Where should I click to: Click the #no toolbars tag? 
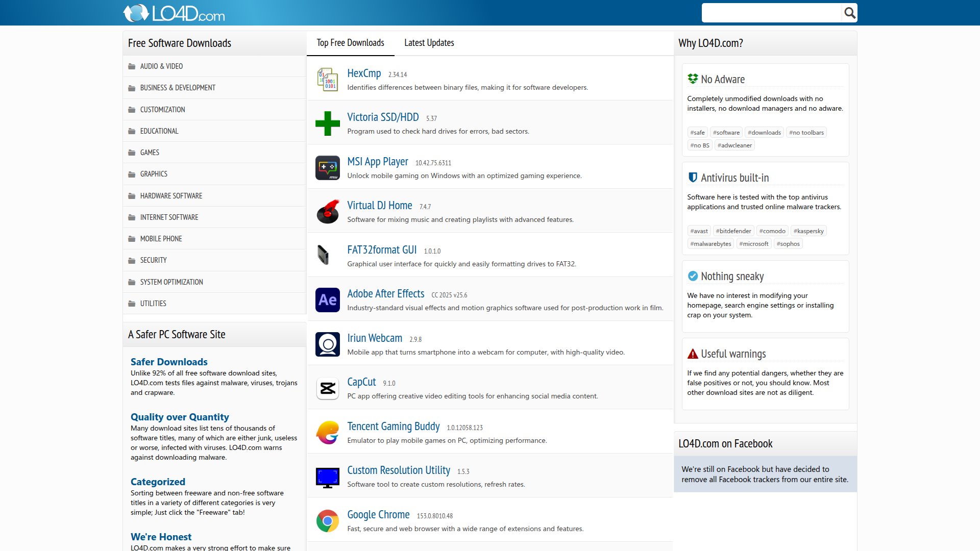point(806,133)
